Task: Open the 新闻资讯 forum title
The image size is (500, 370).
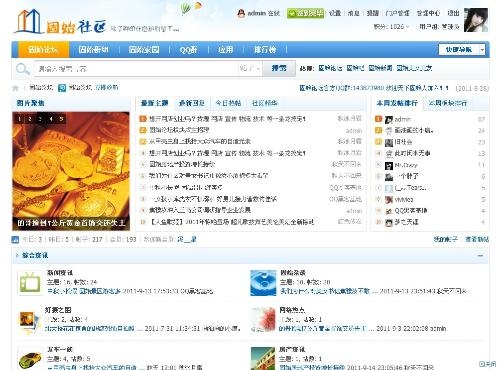Action: [59, 273]
